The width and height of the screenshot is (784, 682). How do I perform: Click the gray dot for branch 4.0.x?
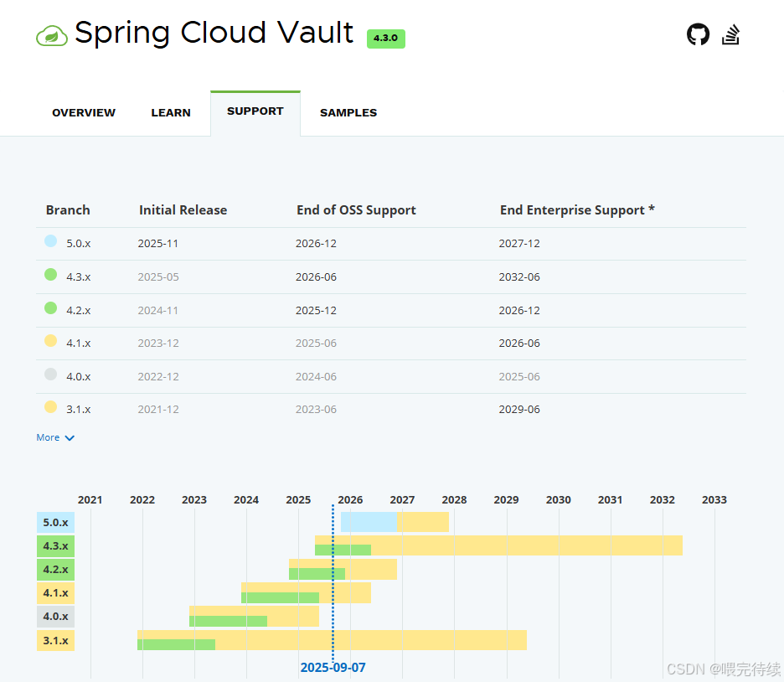click(x=50, y=374)
